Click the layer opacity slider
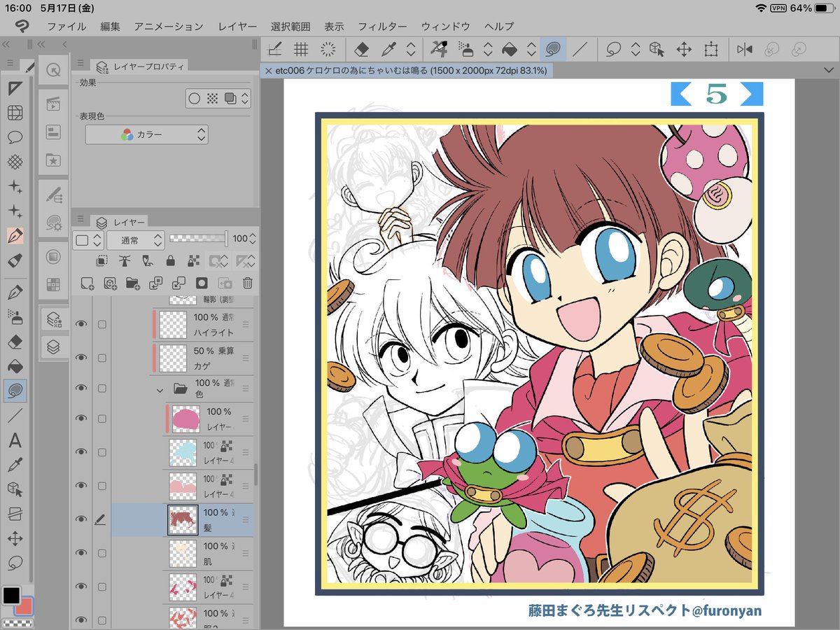The image size is (840, 630). 199,239
